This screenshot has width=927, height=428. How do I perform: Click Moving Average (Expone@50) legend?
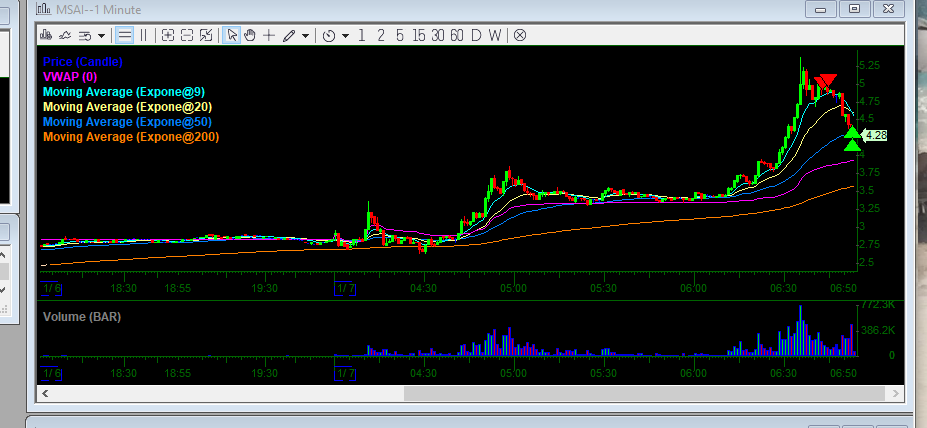point(128,122)
